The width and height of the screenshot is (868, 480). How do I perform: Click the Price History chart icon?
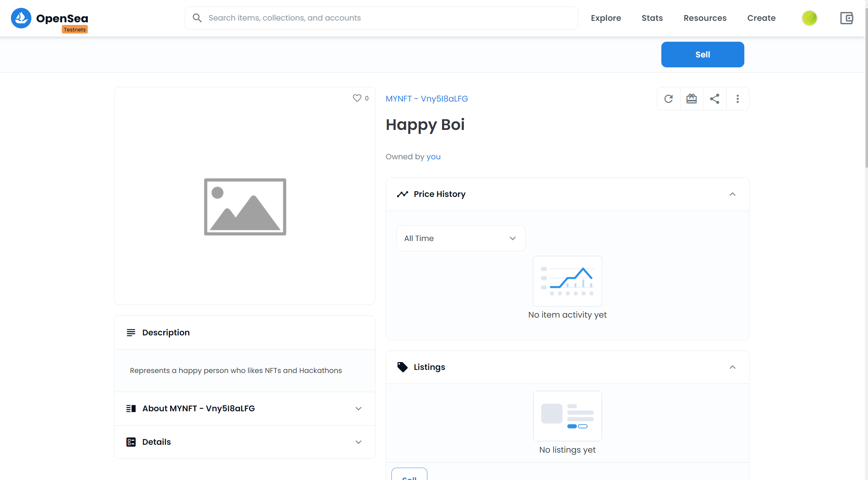click(x=402, y=194)
